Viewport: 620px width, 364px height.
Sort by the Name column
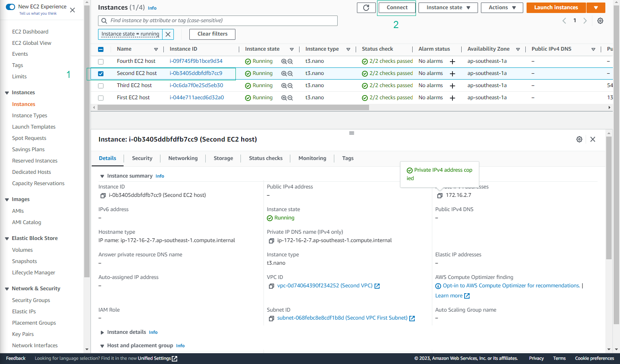pyautogui.click(x=156, y=49)
